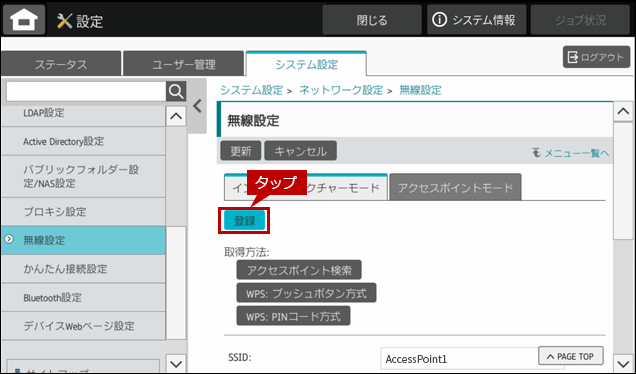Image resolution: width=636 pixels, height=374 pixels.
Task: Select 無線設定 in sidebar
Action: point(83,240)
